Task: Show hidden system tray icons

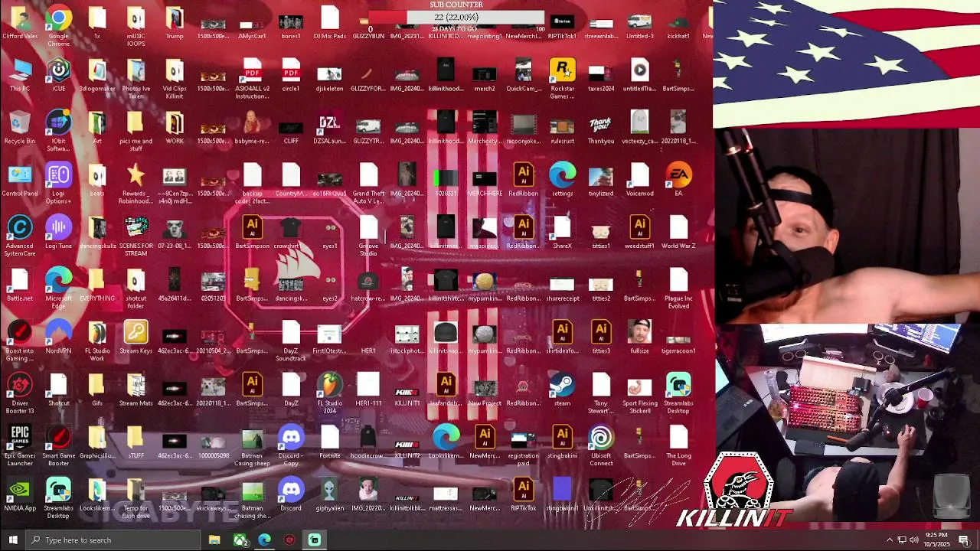Action: click(x=889, y=540)
